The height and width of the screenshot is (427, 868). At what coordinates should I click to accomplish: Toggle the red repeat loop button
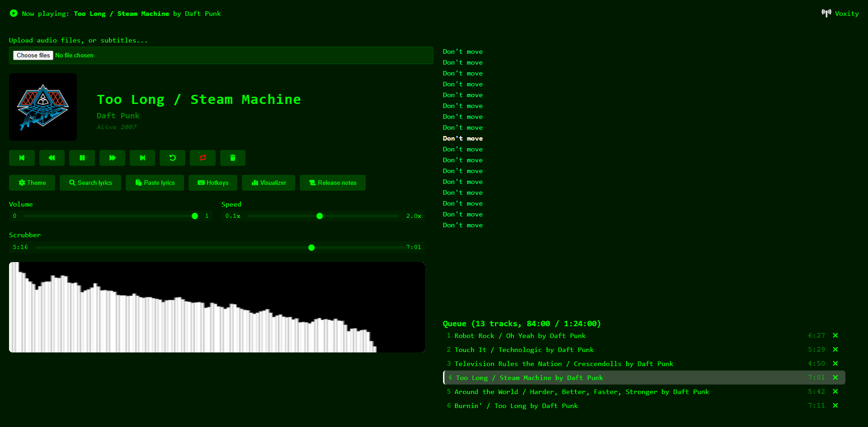[203, 158]
